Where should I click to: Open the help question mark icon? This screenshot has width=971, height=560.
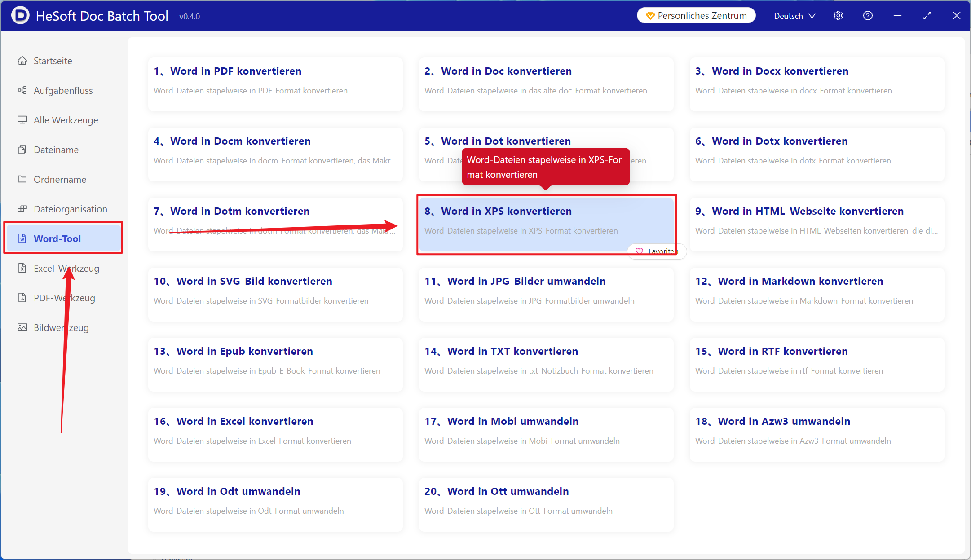[868, 16]
